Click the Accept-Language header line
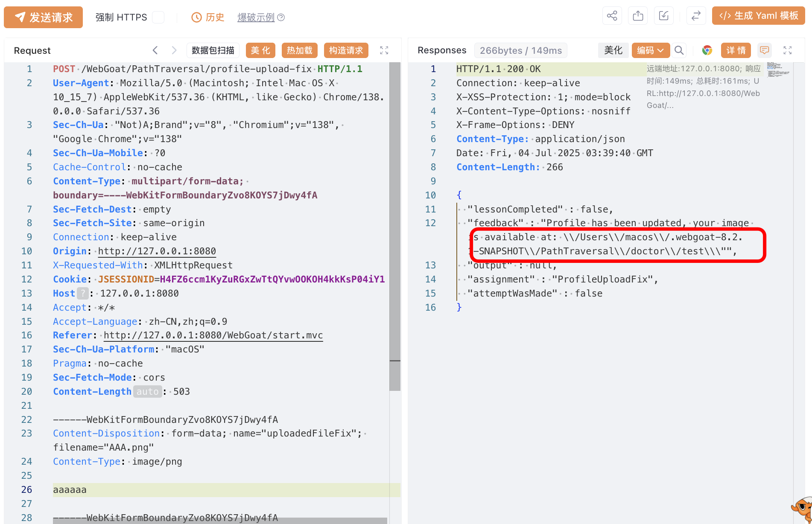 [140, 322]
